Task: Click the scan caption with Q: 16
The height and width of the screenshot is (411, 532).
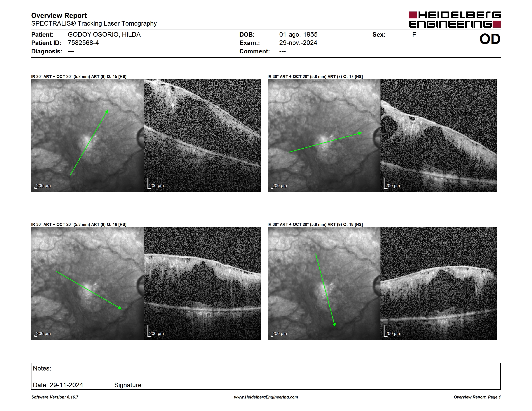Action: pos(79,224)
